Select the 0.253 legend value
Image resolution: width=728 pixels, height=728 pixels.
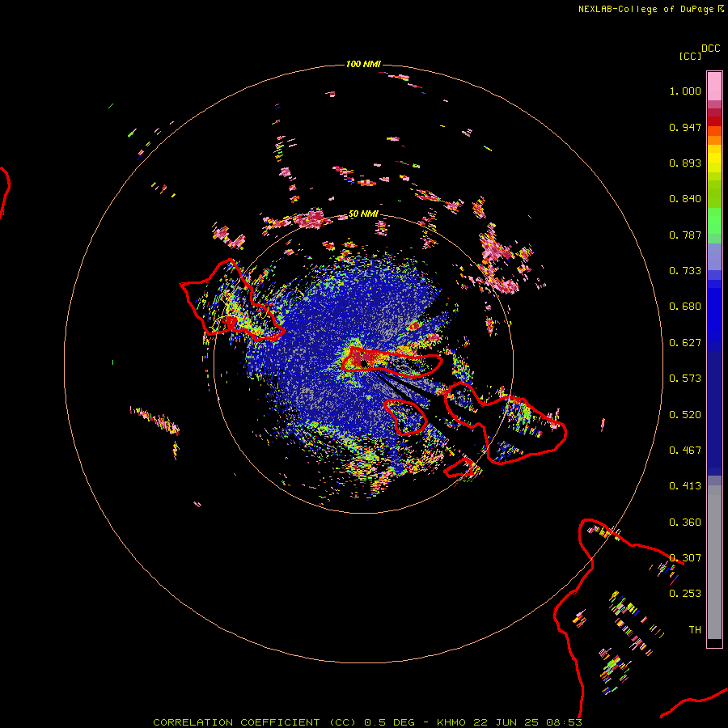685,594
